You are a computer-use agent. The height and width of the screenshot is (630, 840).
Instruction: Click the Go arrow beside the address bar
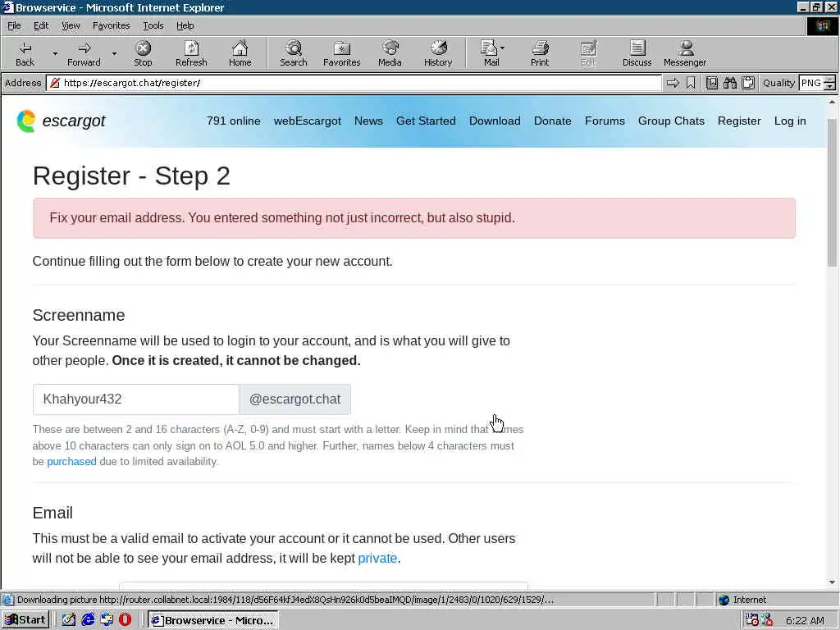673,83
